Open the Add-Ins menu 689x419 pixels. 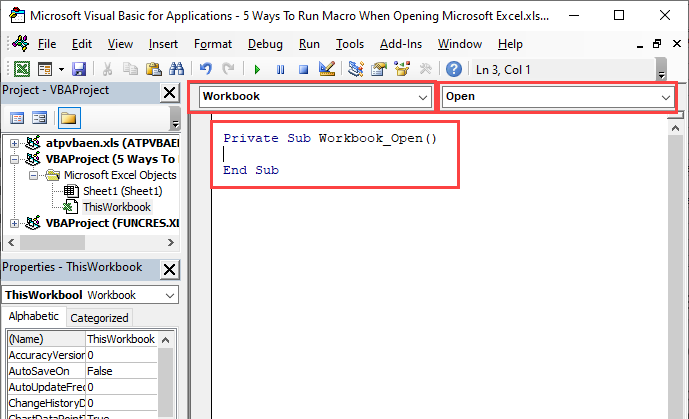[x=401, y=44]
